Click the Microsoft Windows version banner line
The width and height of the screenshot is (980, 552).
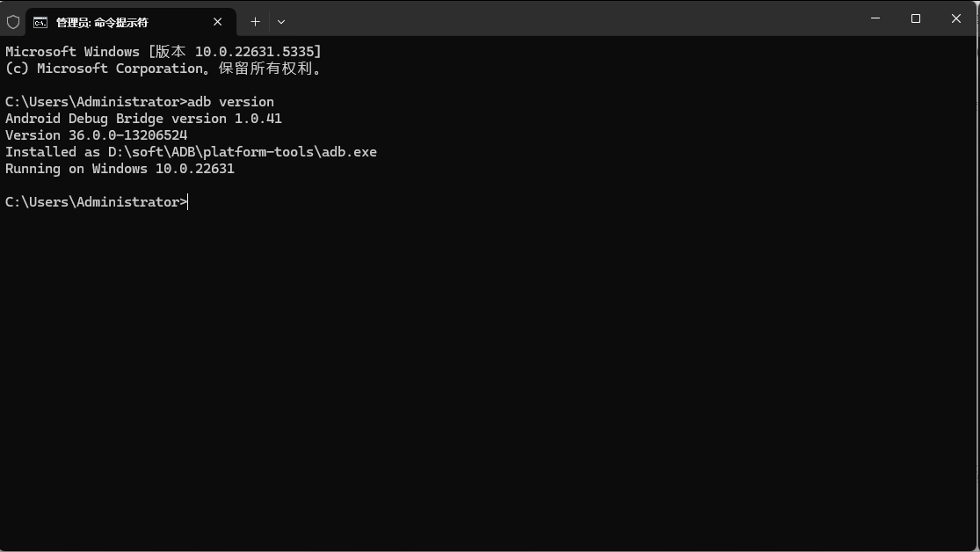(x=163, y=51)
